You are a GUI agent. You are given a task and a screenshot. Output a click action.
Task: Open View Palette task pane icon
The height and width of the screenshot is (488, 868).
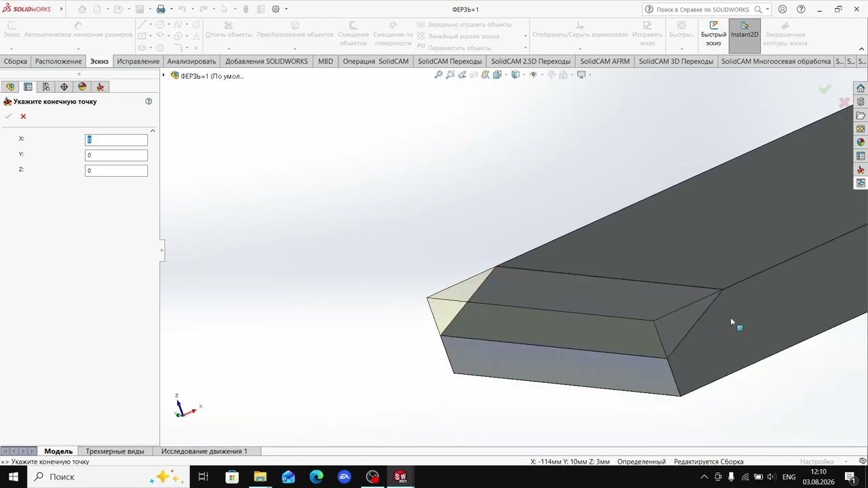(x=861, y=129)
